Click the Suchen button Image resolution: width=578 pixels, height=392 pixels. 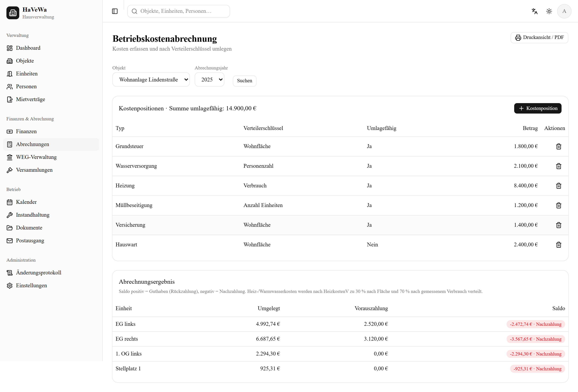coord(244,81)
